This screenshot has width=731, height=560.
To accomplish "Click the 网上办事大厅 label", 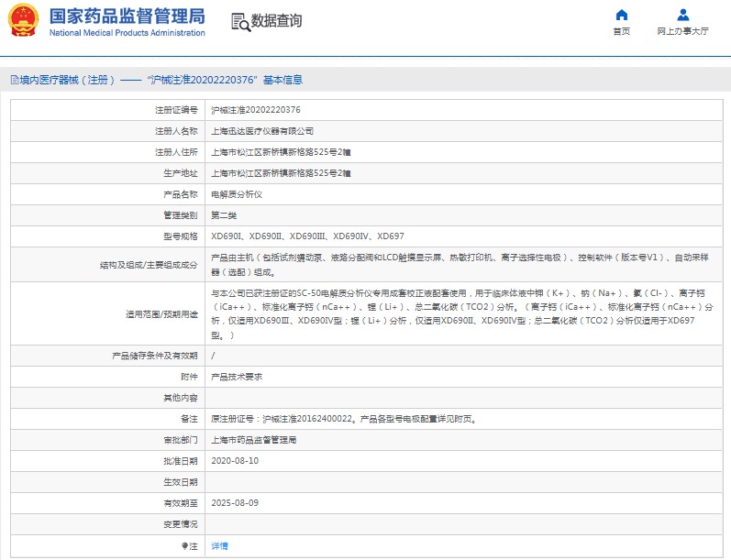I will pyautogui.click(x=683, y=31).
